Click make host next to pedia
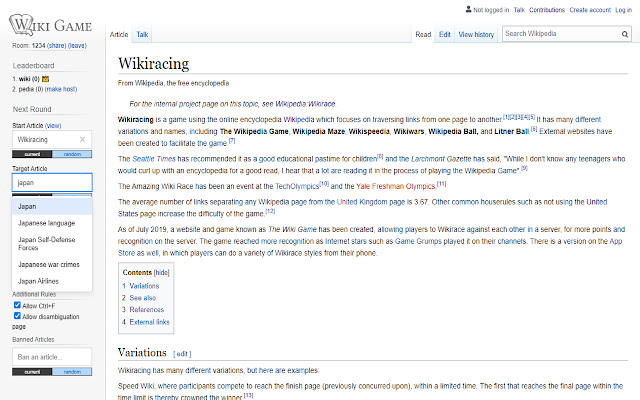The image size is (640, 400). click(x=61, y=89)
